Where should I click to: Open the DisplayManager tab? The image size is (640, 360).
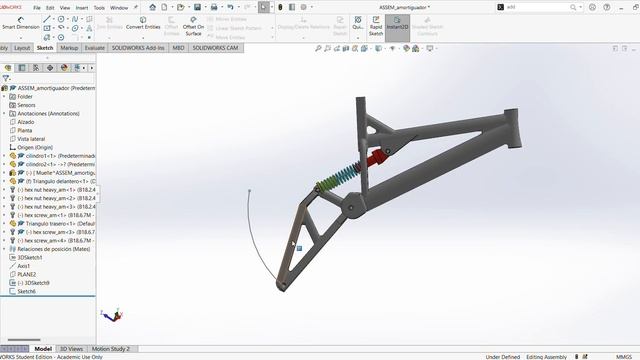[x=64, y=68]
